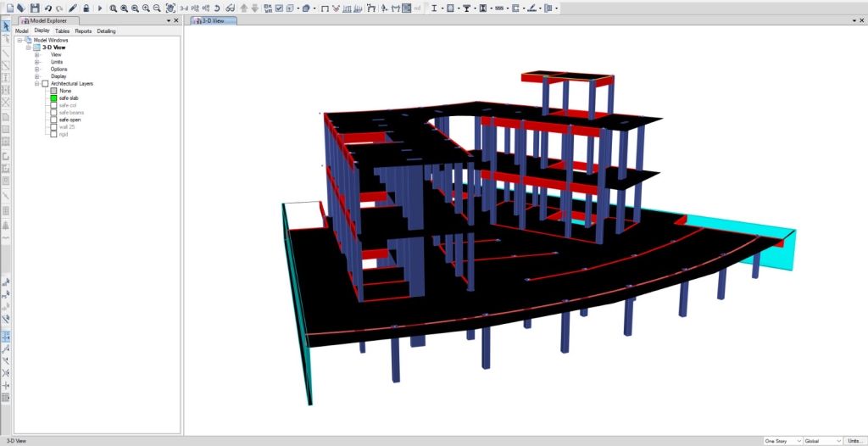Expand the Options tree node
The image size is (868, 446).
[36, 70]
